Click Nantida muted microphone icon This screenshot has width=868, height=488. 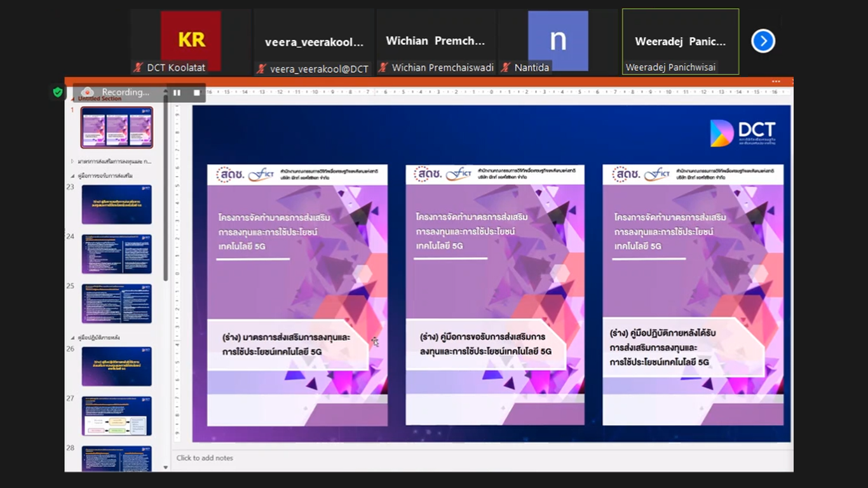click(x=505, y=67)
